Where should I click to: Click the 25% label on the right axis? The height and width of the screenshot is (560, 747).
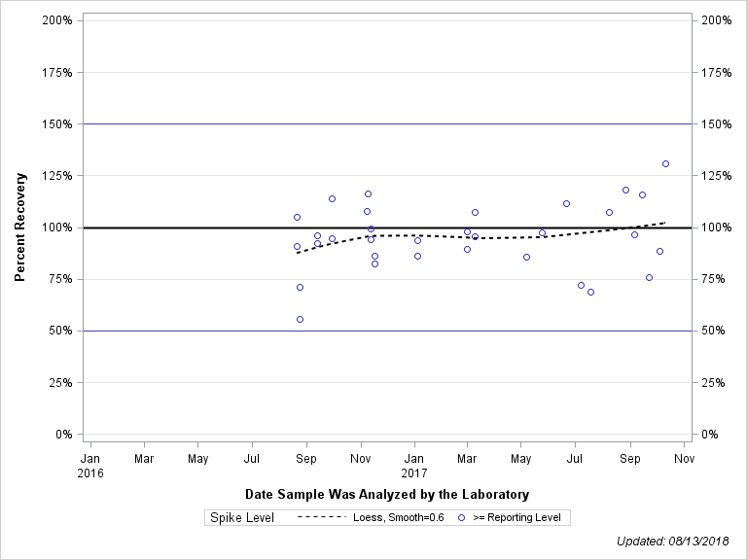click(x=713, y=382)
